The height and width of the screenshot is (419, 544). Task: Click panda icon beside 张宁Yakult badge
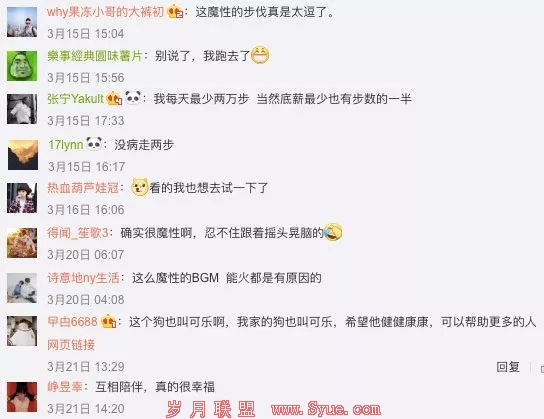point(133,97)
